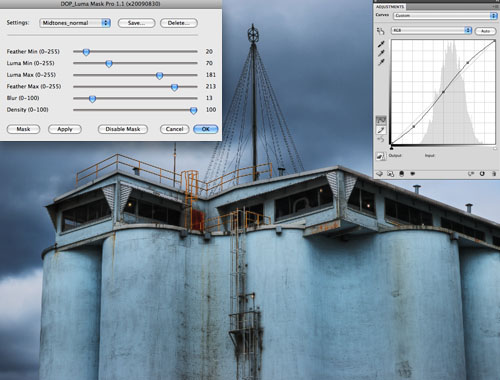
Task: Pick the white point eyedropper
Action: (381, 62)
